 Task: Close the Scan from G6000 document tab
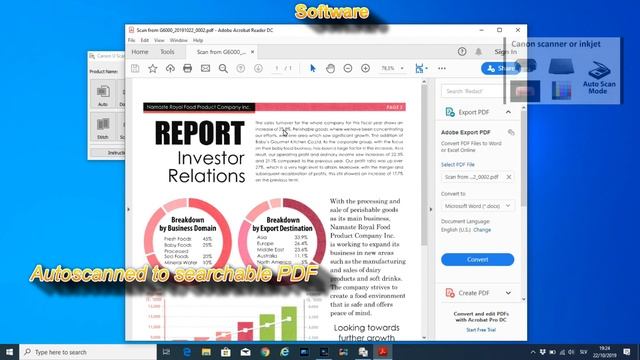252,52
